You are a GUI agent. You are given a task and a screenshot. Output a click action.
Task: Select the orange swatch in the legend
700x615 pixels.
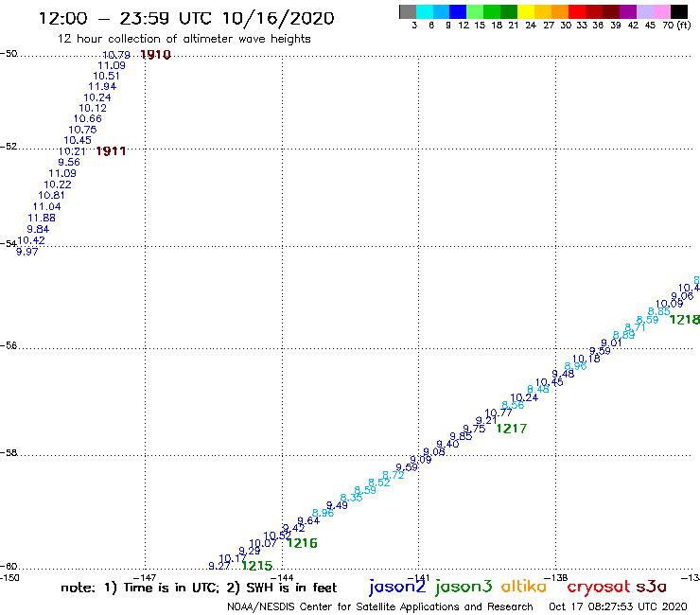(560, 11)
